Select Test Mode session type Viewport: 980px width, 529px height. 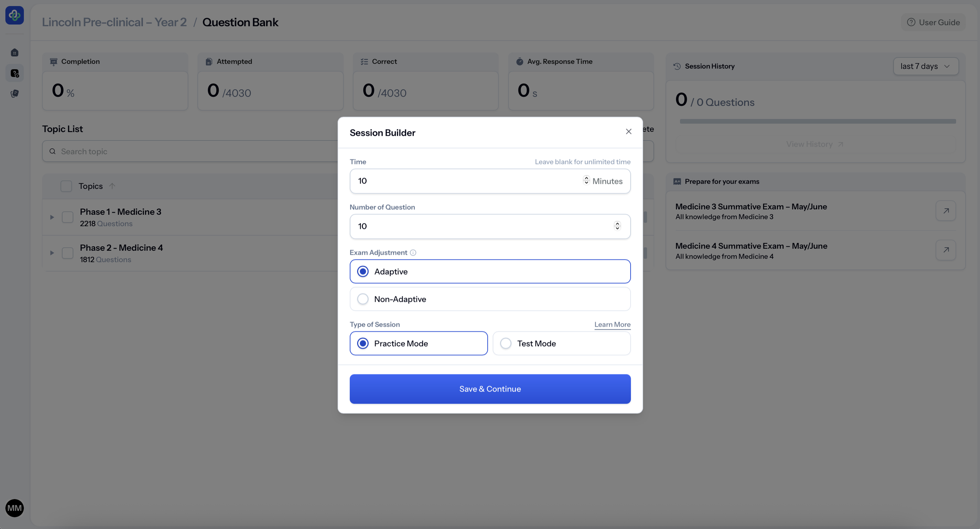point(506,343)
